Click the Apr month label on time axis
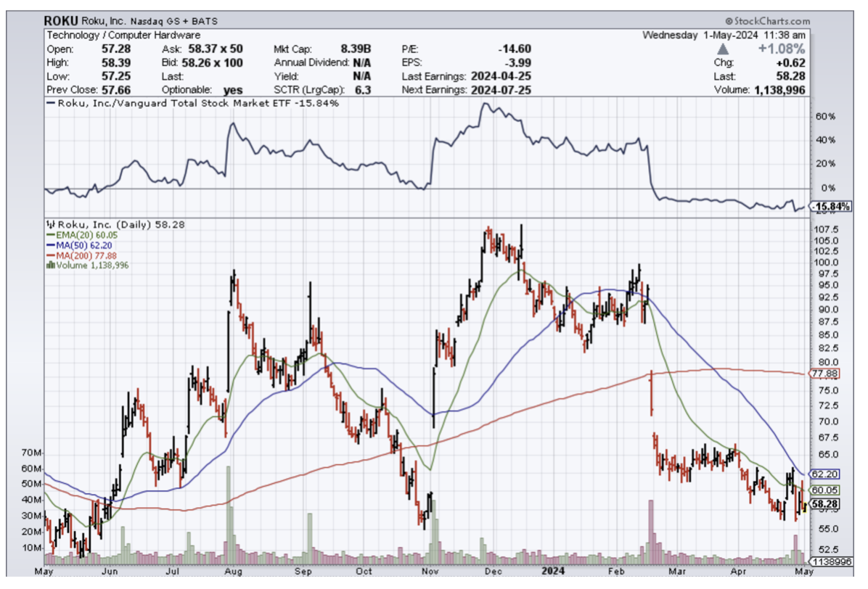Image resolution: width=868 pixels, height=589 pixels. point(738,572)
